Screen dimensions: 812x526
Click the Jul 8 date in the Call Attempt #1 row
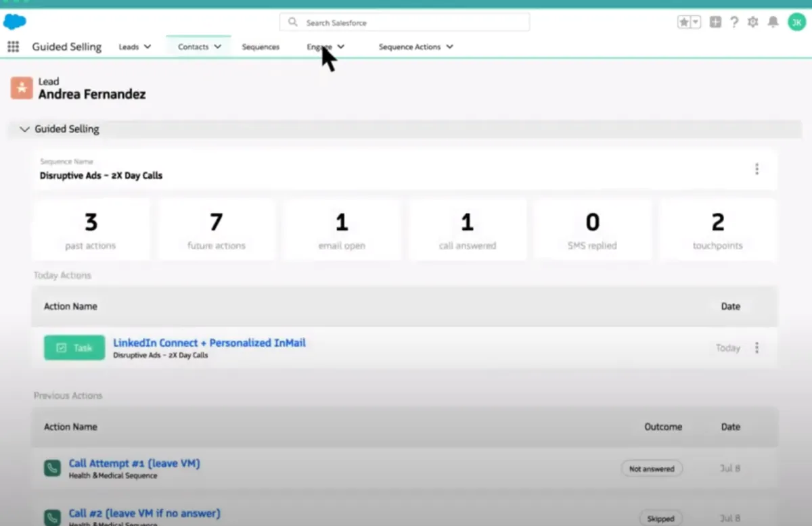click(730, 468)
